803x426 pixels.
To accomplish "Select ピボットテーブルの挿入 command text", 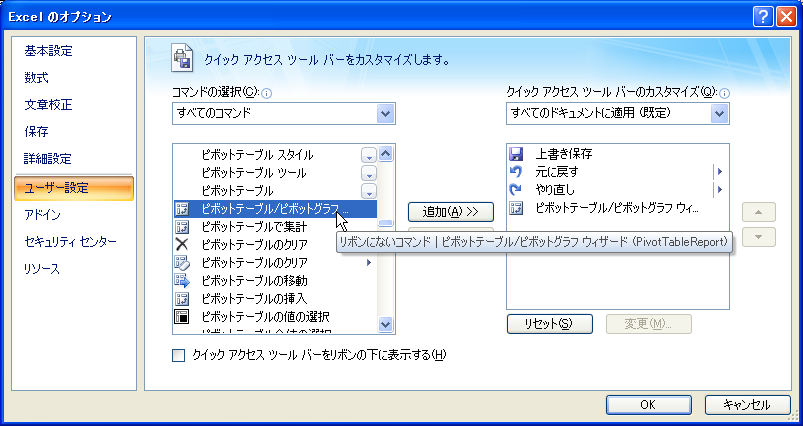I will pos(254,299).
